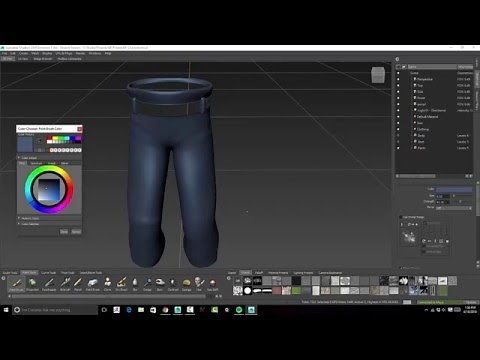This screenshot has width=480, height=360.
Task: Toggle visibility of the Body object
Action: [x=398, y=135]
